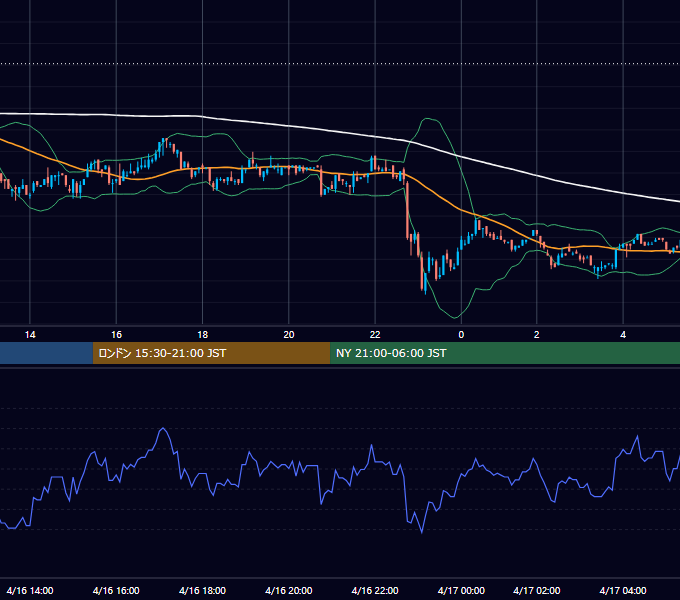
Task: Click the 4/16 14:00 label on oscillator axis
Action: (x=30, y=590)
